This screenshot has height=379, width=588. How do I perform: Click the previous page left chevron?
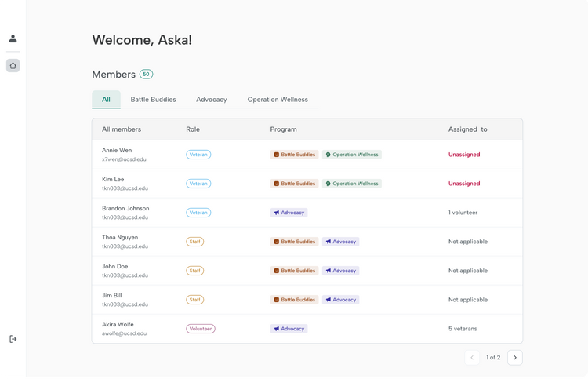tap(472, 358)
